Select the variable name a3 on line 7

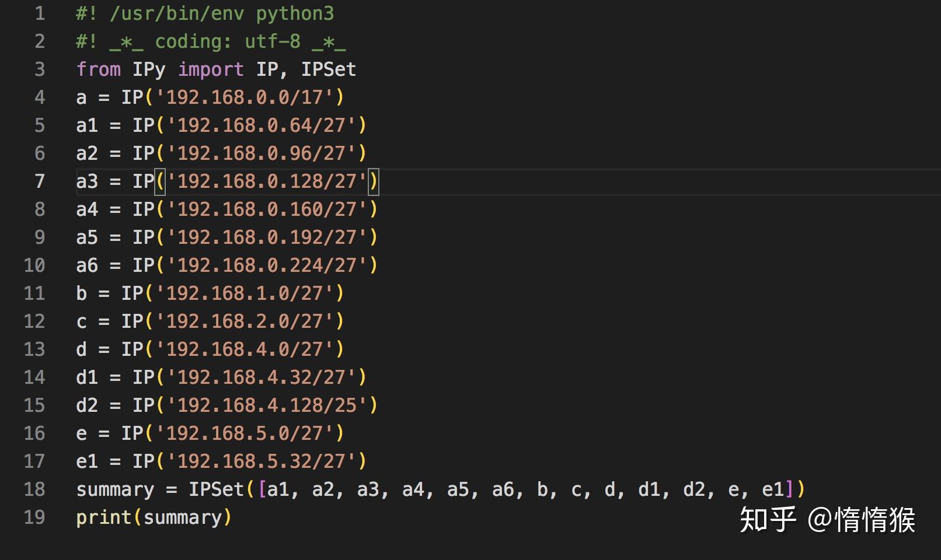(x=86, y=181)
